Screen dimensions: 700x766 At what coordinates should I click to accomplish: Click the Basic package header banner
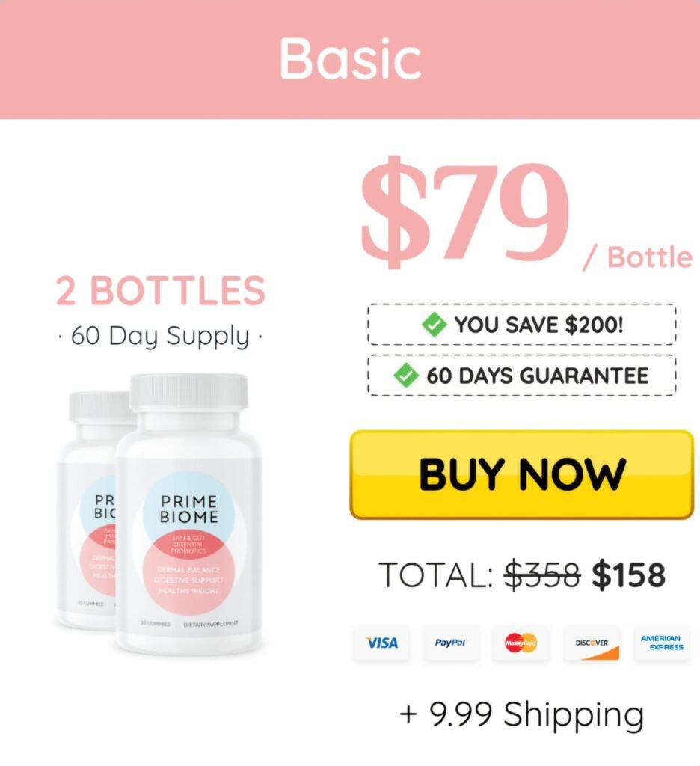pyautogui.click(x=350, y=59)
